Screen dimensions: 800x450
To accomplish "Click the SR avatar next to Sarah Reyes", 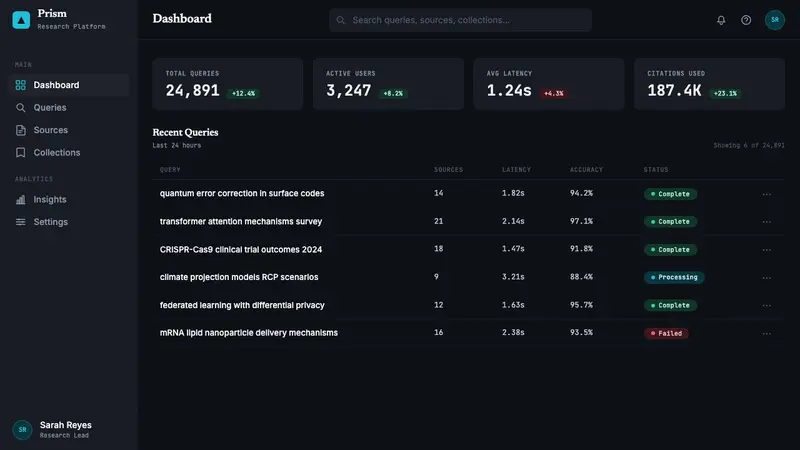I will coord(22,430).
